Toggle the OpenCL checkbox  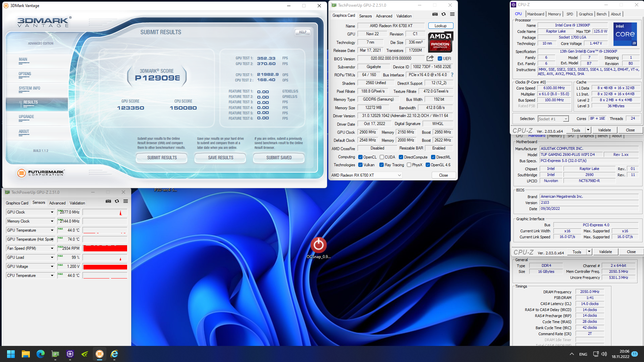(x=360, y=157)
